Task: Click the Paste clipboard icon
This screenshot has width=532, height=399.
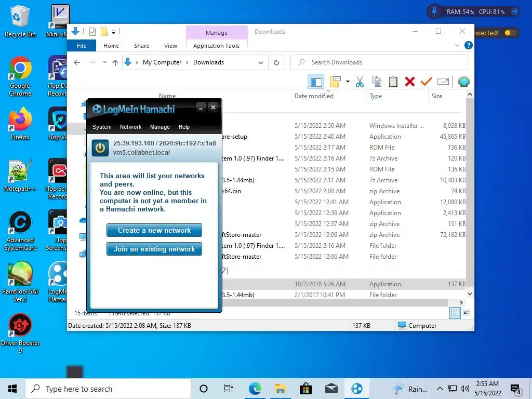Action: pos(393,82)
